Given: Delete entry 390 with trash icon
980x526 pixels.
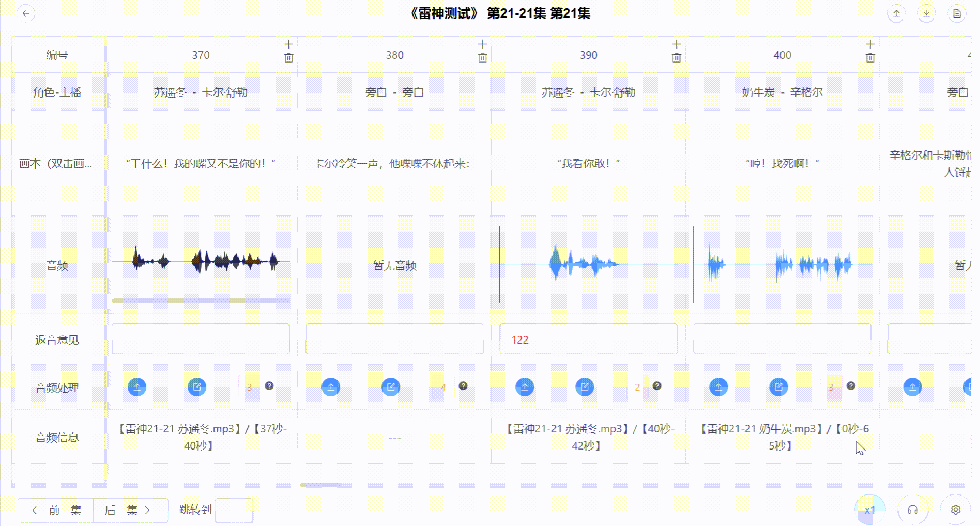Looking at the screenshot, I should (x=677, y=58).
